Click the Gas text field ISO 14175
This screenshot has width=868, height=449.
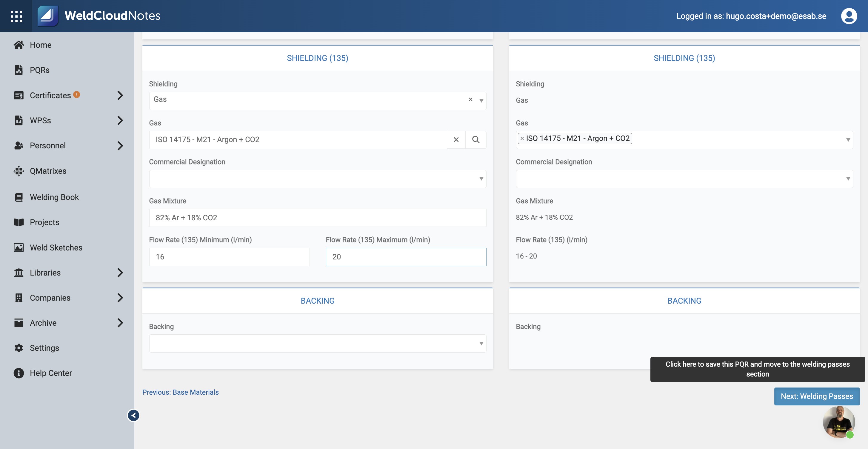(298, 139)
